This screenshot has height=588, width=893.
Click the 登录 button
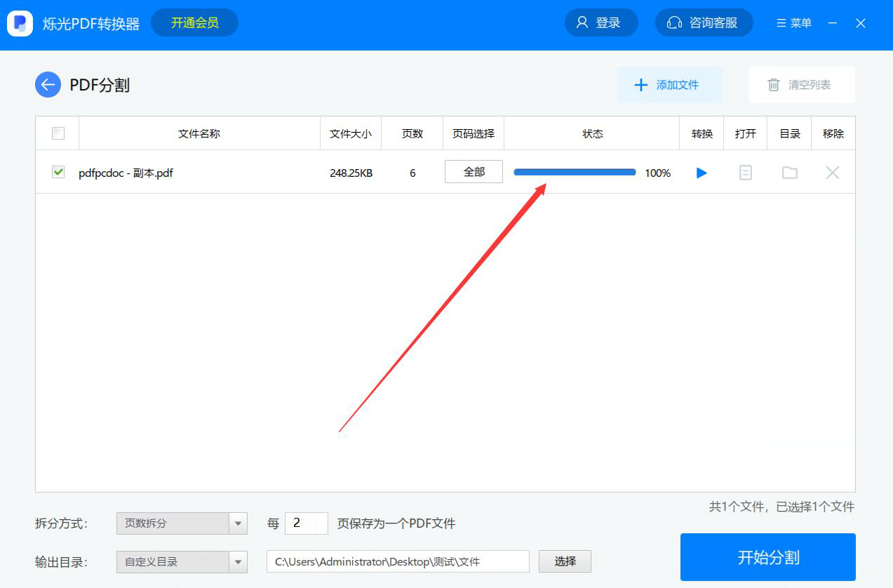click(x=601, y=22)
